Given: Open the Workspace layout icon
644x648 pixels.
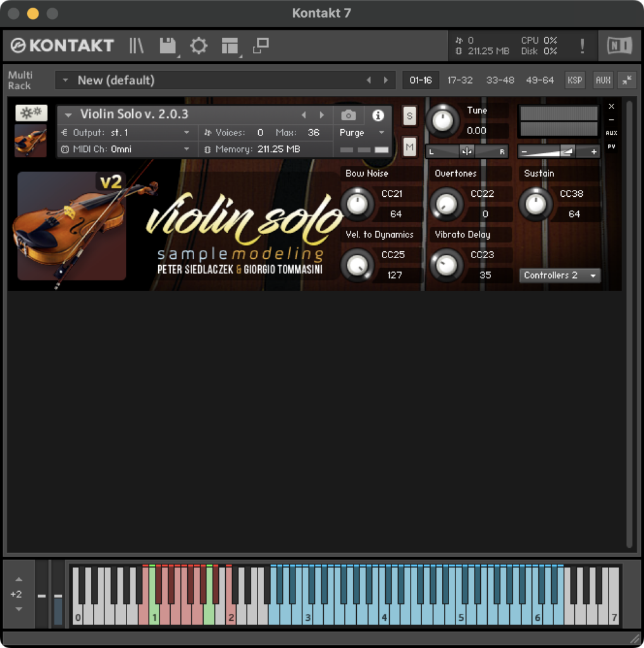Looking at the screenshot, I should click(x=230, y=46).
